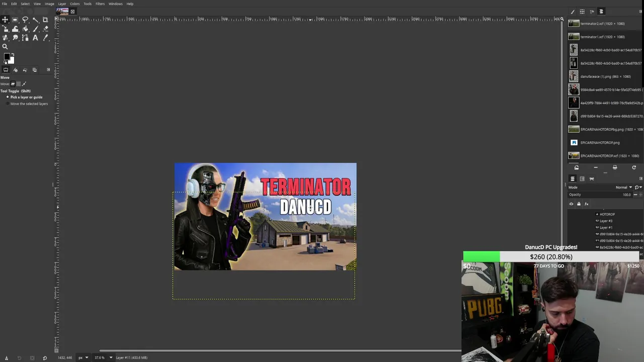Select the Zoom magnifier tool
Screen dimensions: 644x362
click(x=5, y=46)
